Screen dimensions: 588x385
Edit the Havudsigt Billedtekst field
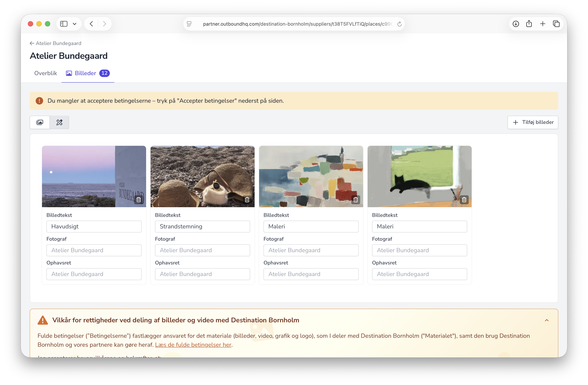tap(94, 227)
